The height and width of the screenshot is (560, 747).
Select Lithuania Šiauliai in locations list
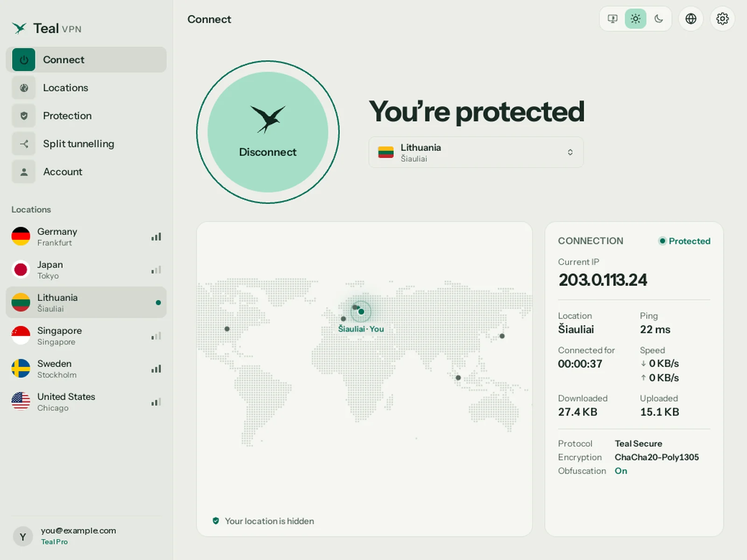point(86,302)
